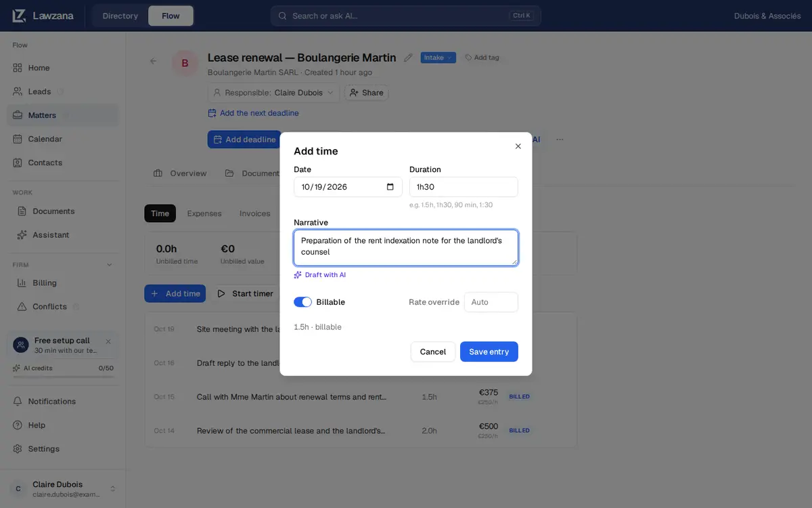Select the Time sub-tab

click(160, 213)
